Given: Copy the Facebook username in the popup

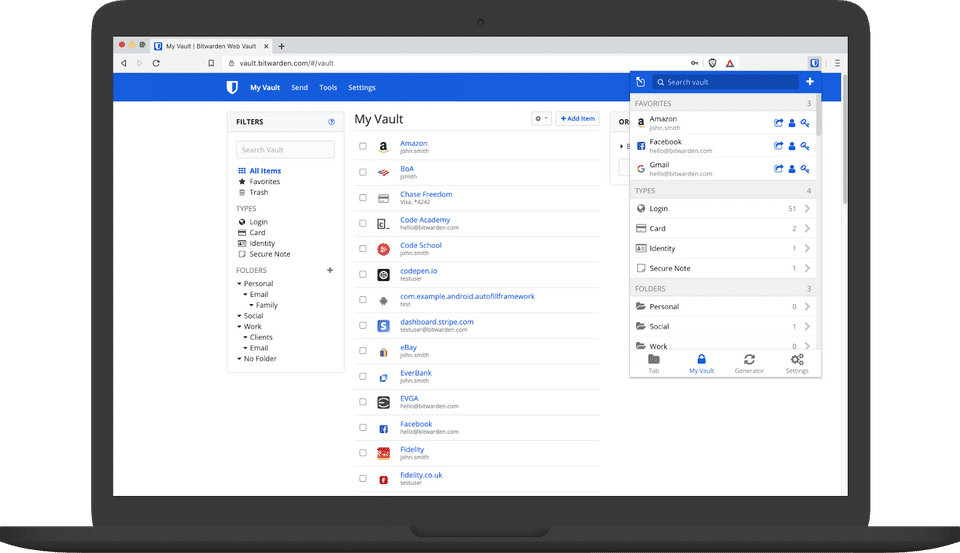Looking at the screenshot, I should coord(792,146).
